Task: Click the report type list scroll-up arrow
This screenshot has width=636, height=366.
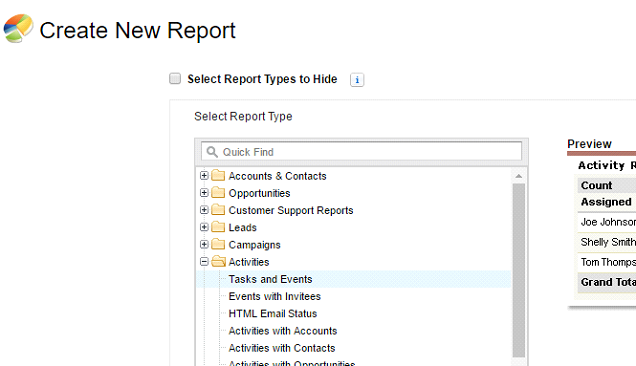Action: click(x=518, y=176)
